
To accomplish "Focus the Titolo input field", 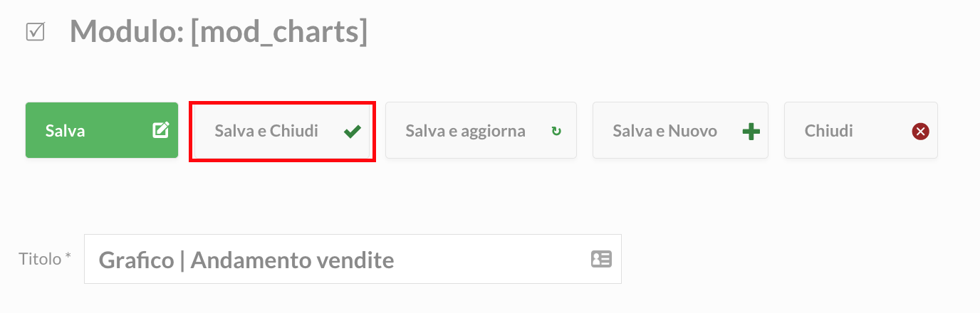I will click(353, 259).
